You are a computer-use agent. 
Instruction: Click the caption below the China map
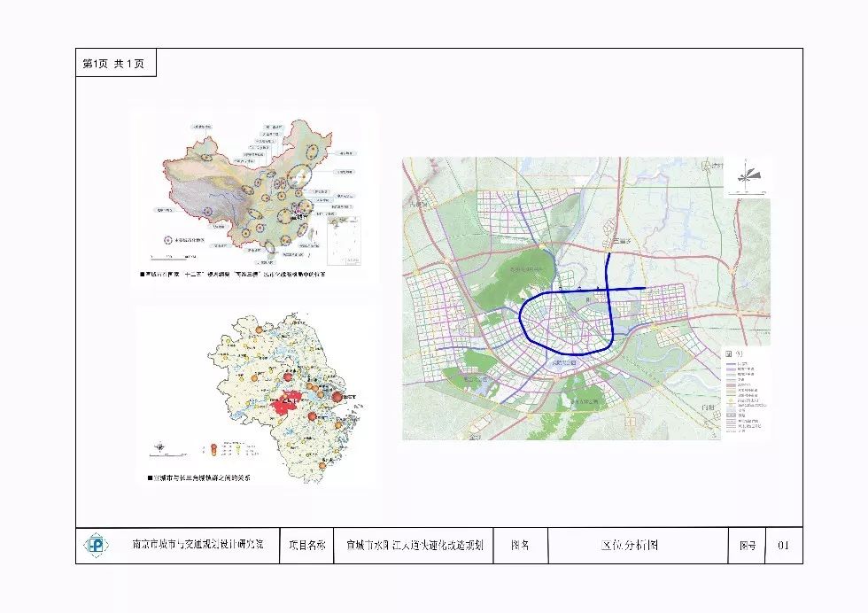pos(232,274)
